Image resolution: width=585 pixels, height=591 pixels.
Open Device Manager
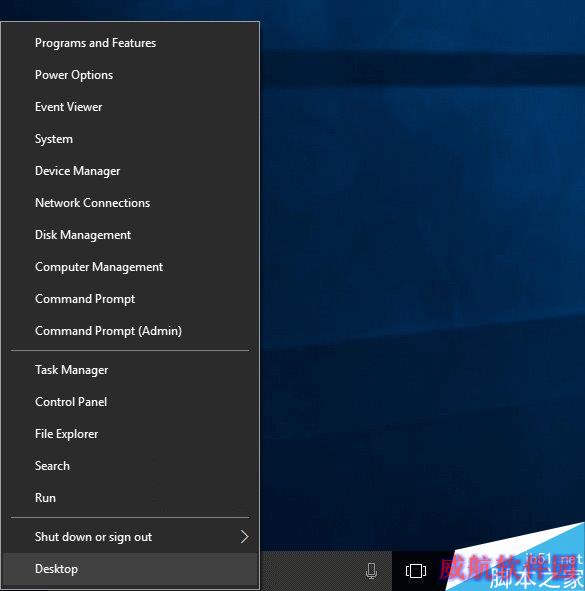[130, 171]
